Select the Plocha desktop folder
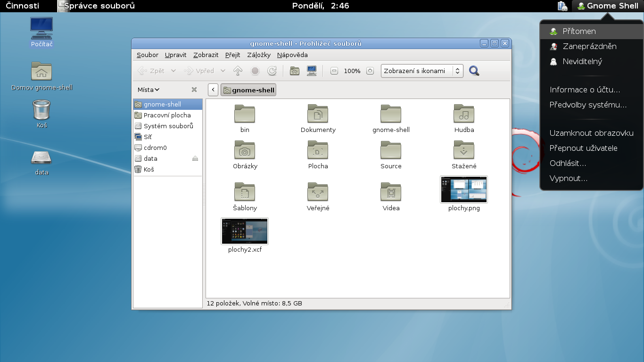 tap(318, 150)
